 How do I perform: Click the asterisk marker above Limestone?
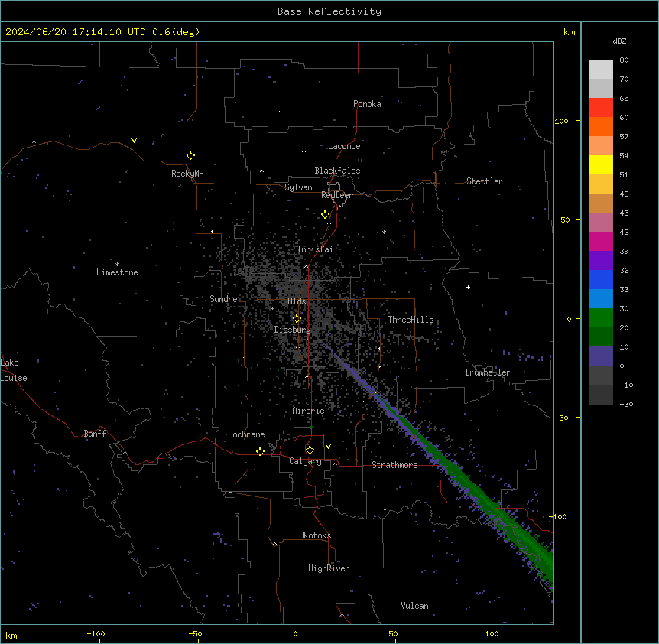coord(117,265)
